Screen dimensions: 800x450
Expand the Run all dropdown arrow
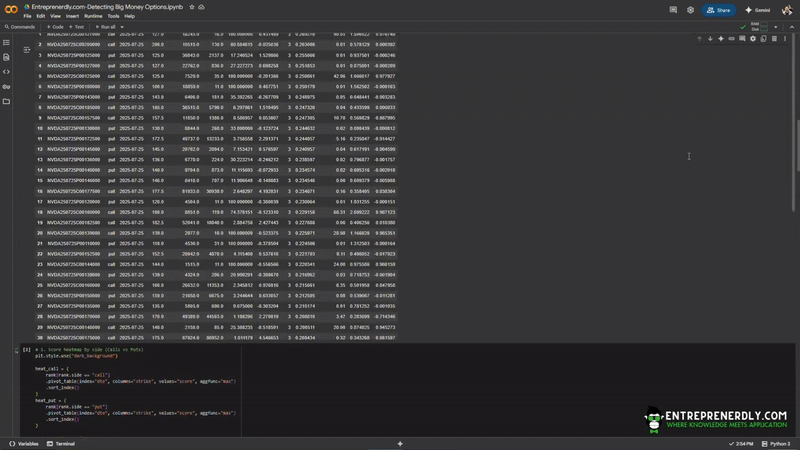tap(122, 27)
